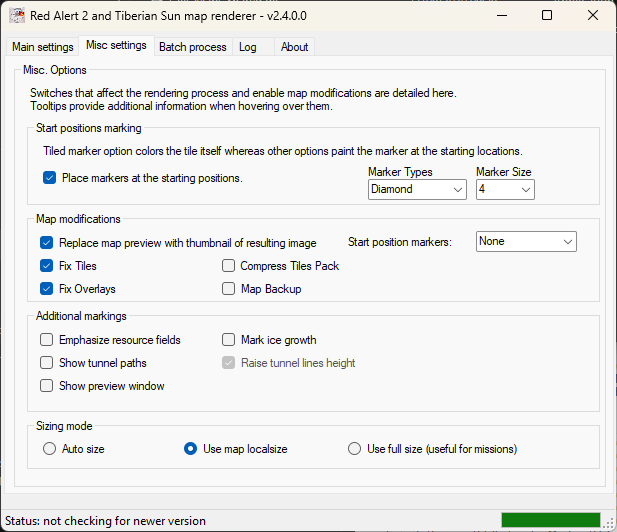Maximize the map renderer window

pos(547,16)
